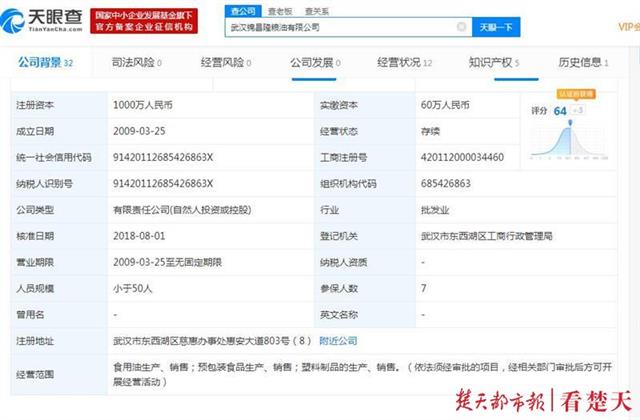Viewport: 640px width, 420px height.
Task: Click the 纳税人资质 label cell
Action: (364, 262)
